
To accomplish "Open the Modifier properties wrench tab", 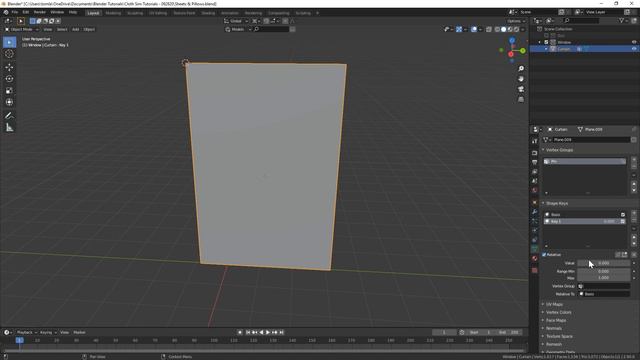I will tap(535, 212).
